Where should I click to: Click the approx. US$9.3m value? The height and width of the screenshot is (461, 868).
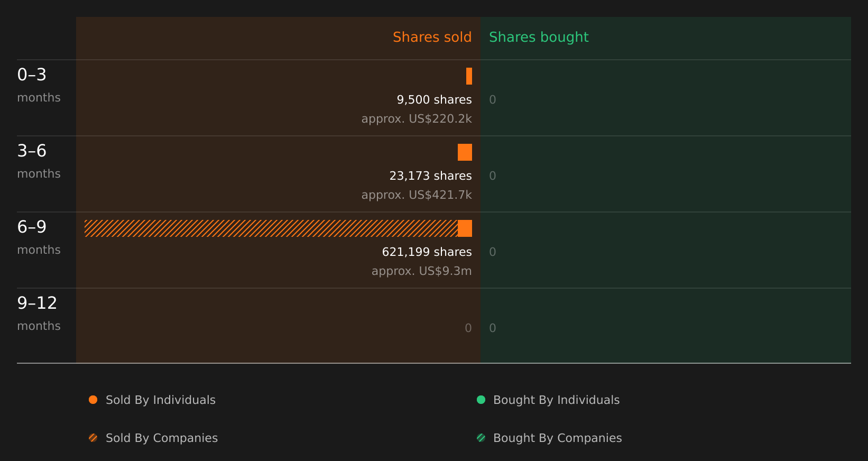(421, 271)
